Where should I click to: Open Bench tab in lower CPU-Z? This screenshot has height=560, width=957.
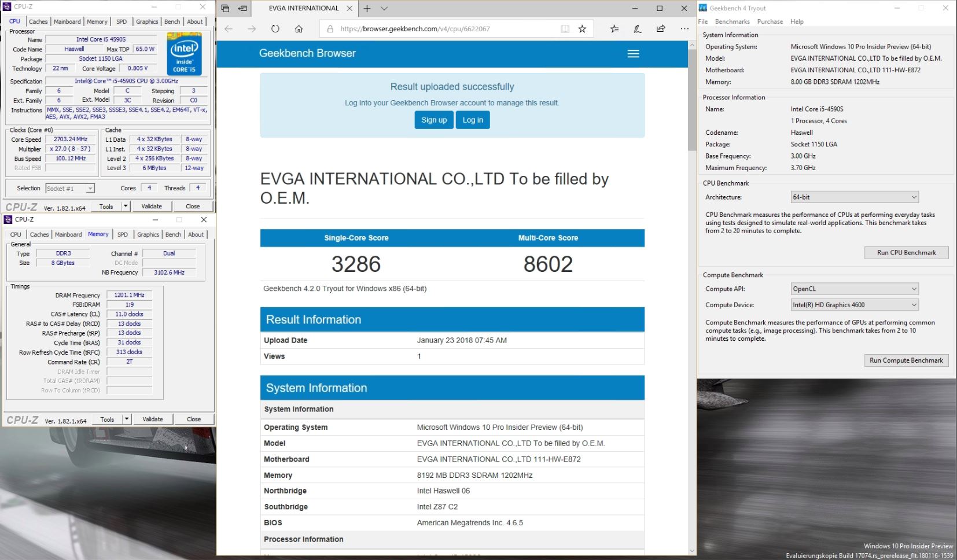pos(173,234)
